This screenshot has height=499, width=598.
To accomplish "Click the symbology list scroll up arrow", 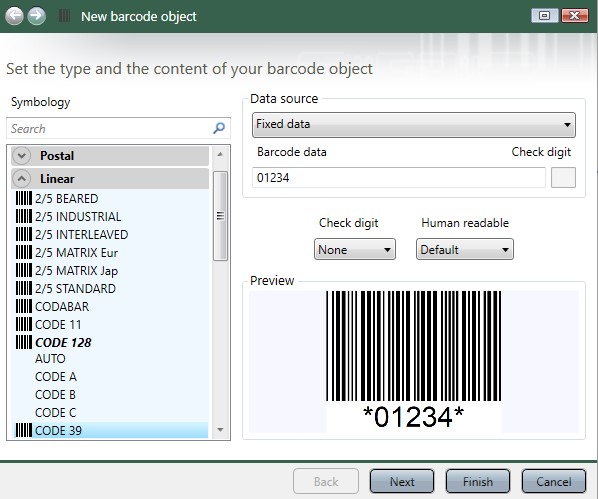I will pos(220,155).
